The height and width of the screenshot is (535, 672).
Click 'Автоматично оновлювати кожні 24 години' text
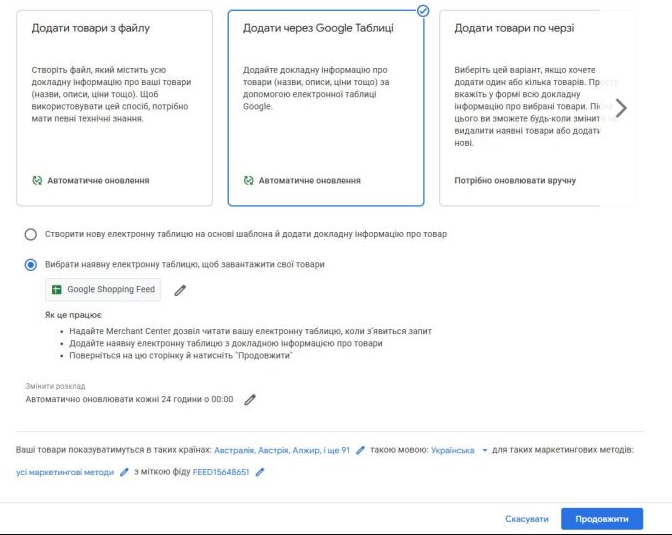click(x=129, y=399)
